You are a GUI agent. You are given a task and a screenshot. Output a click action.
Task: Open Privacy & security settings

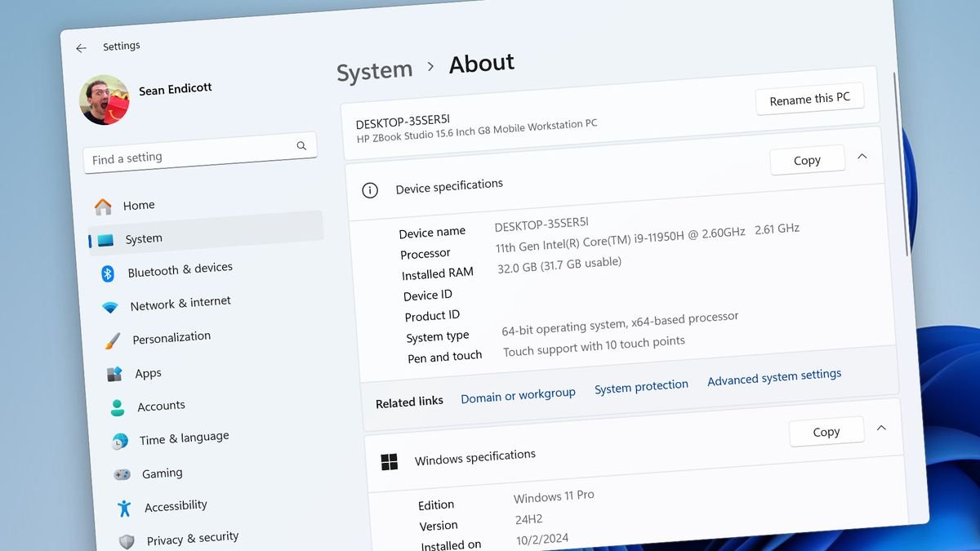click(x=193, y=539)
